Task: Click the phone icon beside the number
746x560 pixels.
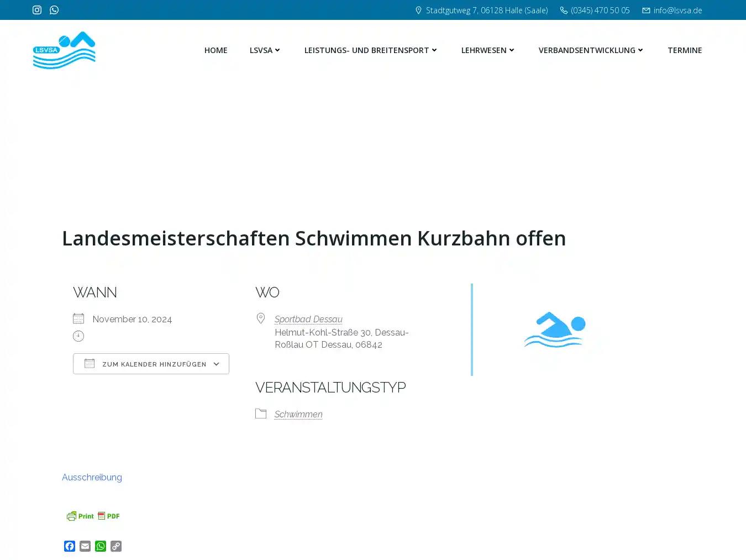Action: [563, 10]
